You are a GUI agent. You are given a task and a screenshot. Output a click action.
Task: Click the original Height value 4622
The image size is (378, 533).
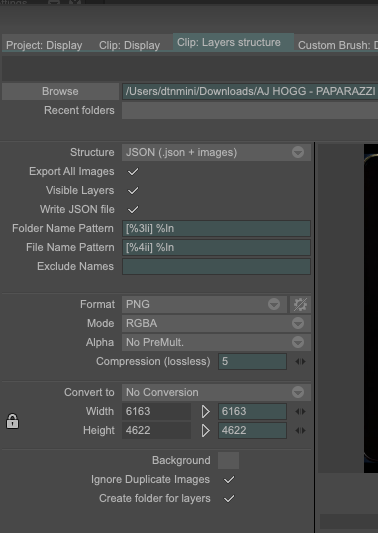[156, 431]
